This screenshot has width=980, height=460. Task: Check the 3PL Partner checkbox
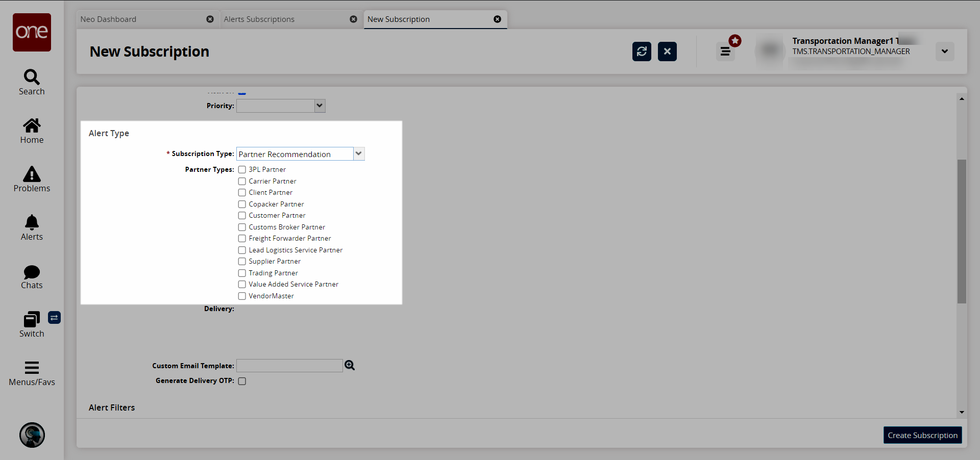pyautogui.click(x=242, y=170)
